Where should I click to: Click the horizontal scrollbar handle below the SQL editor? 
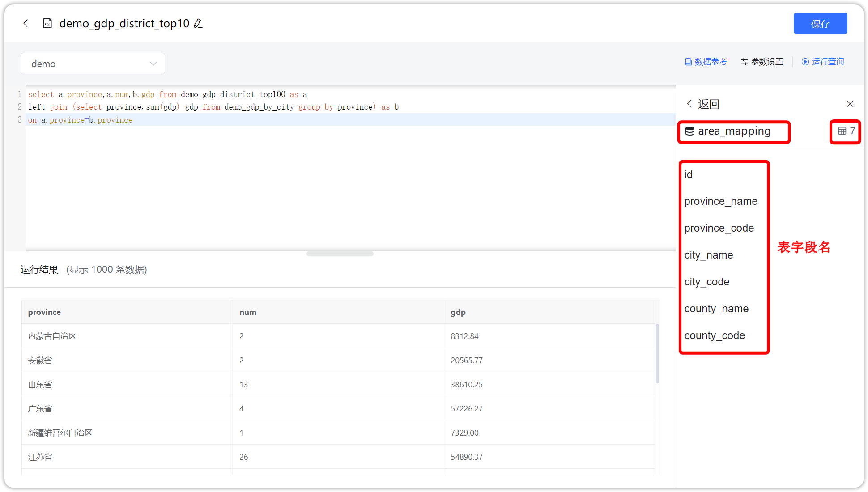(x=339, y=253)
